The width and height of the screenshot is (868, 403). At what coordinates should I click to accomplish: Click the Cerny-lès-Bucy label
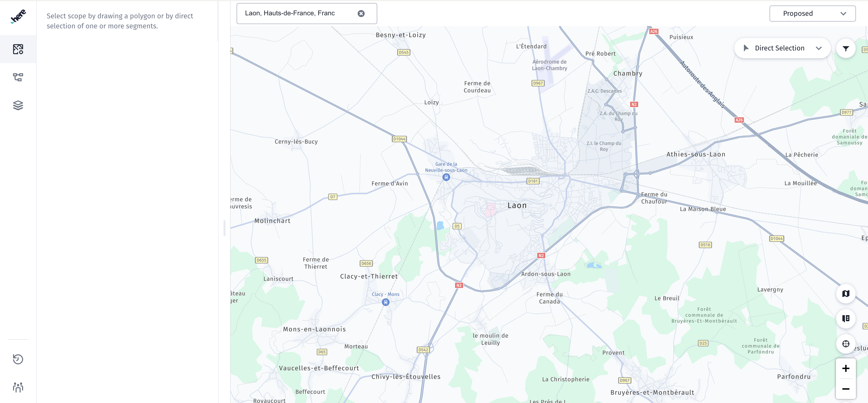click(296, 142)
